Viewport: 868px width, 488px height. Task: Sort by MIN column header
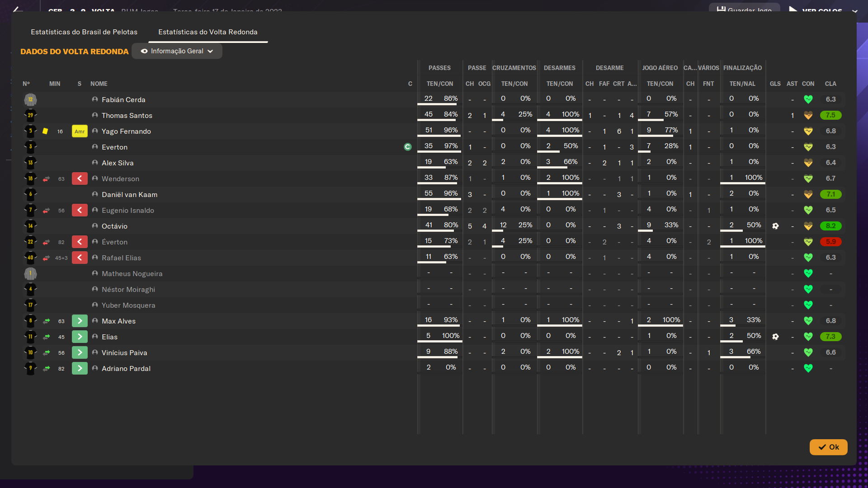55,84
